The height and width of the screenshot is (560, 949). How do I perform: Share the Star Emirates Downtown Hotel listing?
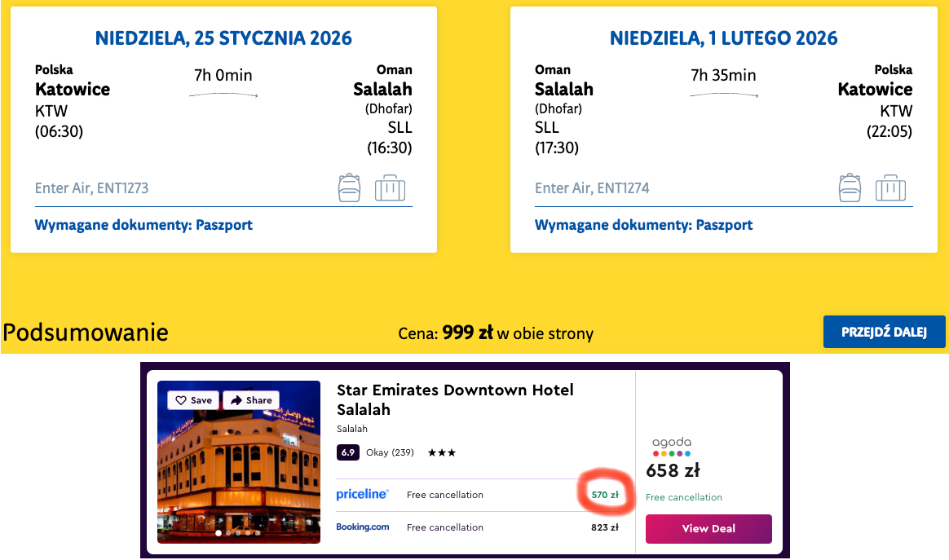(x=251, y=400)
